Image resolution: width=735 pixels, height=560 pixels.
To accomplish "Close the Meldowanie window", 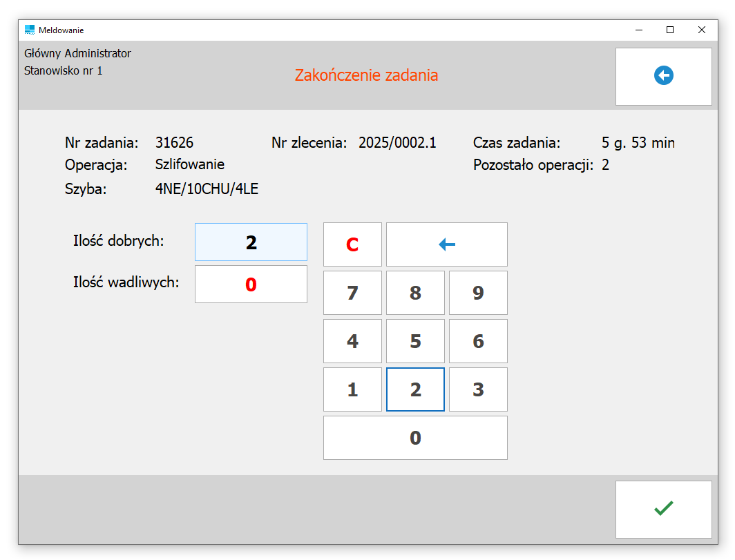I will pos(702,30).
